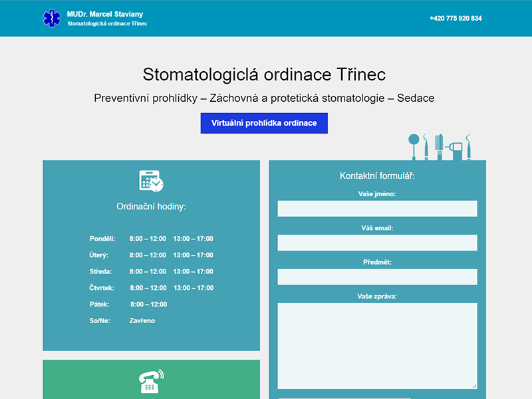This screenshot has width=532, height=399.
Task: Click the Předmět: field label
Action: tap(377, 262)
